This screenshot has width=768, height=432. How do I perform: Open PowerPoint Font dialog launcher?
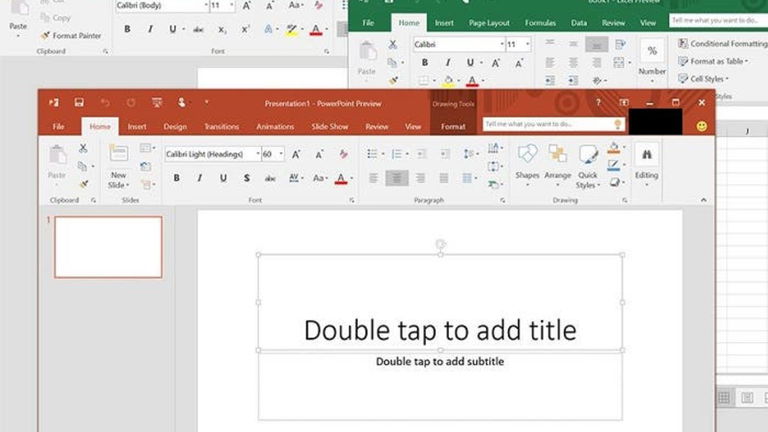coord(352,200)
